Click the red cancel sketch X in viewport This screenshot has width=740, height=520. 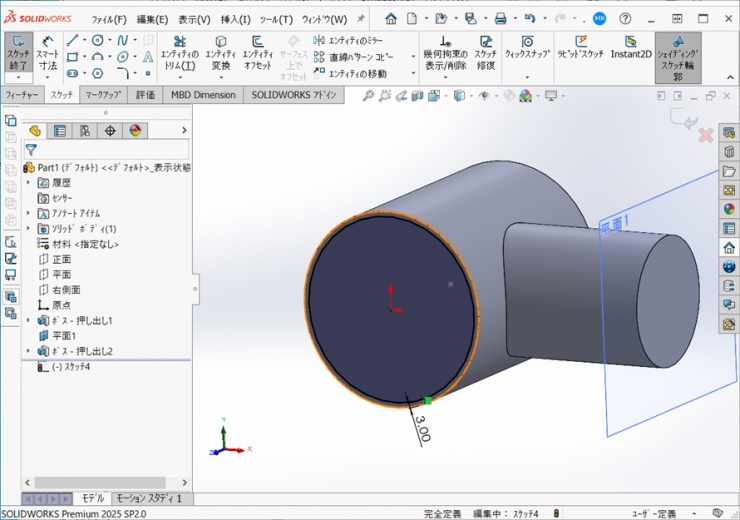click(x=705, y=134)
